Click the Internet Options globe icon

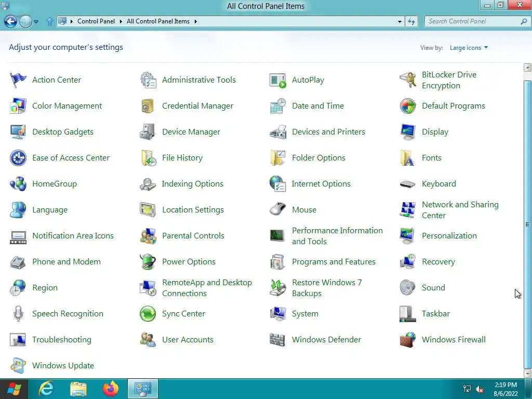(x=277, y=184)
